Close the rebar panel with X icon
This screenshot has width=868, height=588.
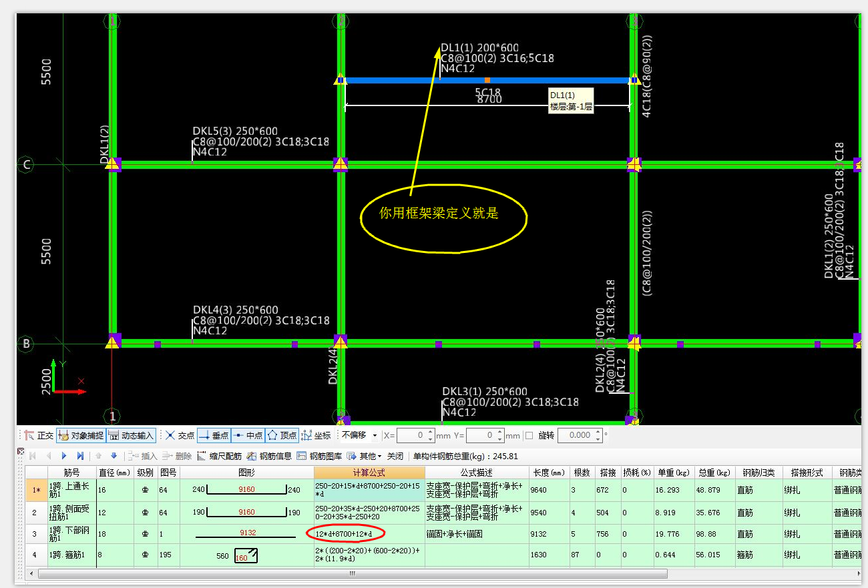20,452
